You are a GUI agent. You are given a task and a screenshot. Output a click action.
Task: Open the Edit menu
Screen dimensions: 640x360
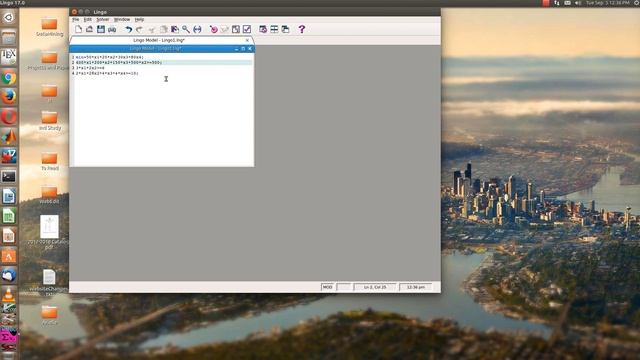tap(88, 19)
